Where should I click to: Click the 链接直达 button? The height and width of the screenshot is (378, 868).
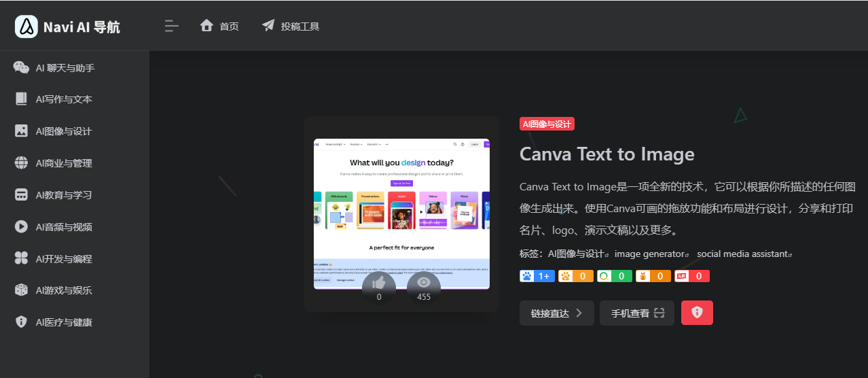pos(557,313)
